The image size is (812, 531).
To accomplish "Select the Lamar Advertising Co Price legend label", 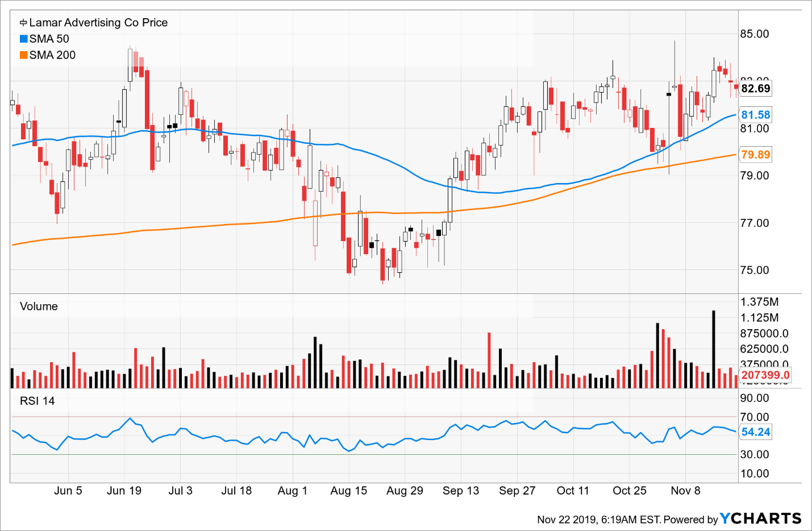I will click(98, 23).
